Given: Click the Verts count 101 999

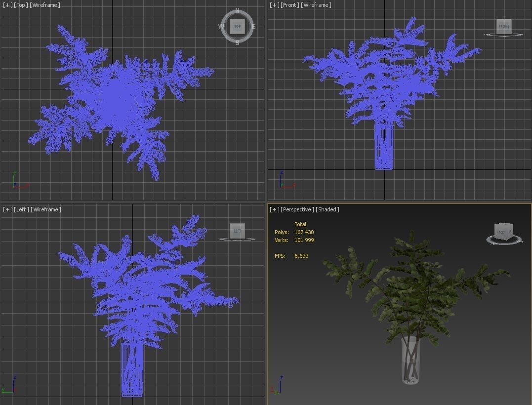Looking at the screenshot, I should point(304,240).
